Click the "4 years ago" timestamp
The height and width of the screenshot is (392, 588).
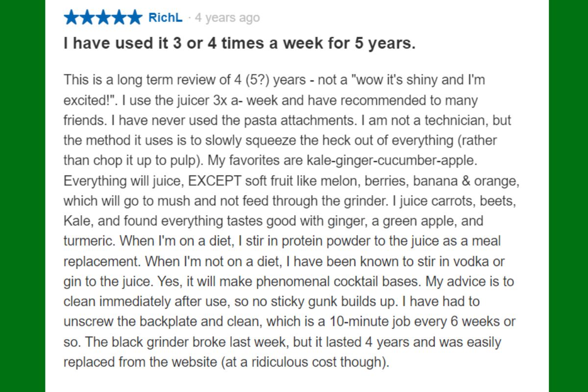point(227,18)
